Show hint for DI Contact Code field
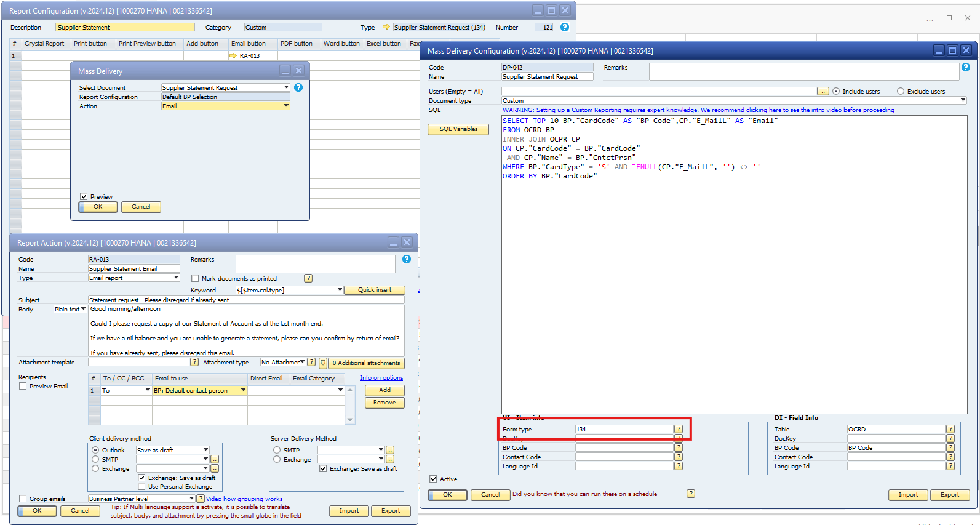This screenshot has height=525, width=980. click(x=950, y=457)
